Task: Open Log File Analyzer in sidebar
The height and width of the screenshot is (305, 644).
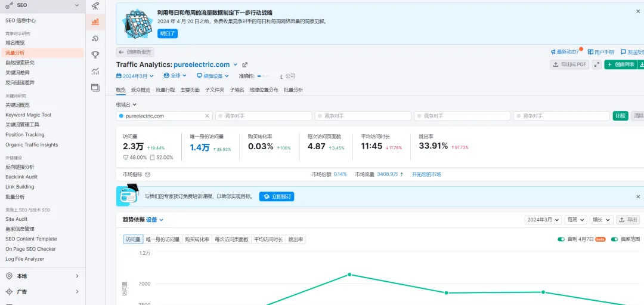Action: tap(24, 259)
